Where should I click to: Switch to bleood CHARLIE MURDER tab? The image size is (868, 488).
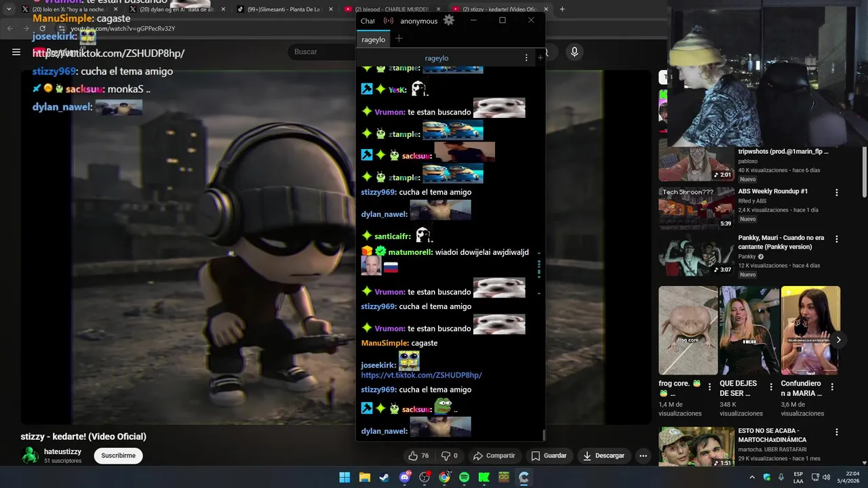(x=392, y=9)
